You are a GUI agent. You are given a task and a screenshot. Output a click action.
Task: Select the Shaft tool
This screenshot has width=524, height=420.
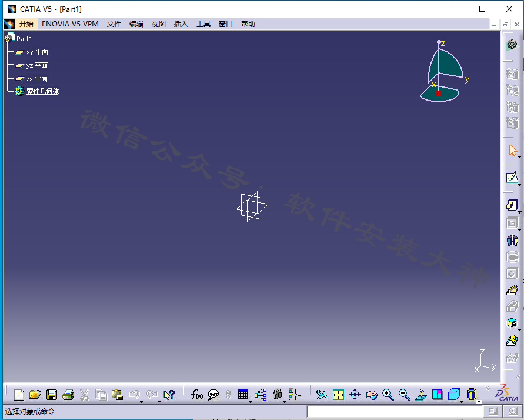(x=512, y=240)
